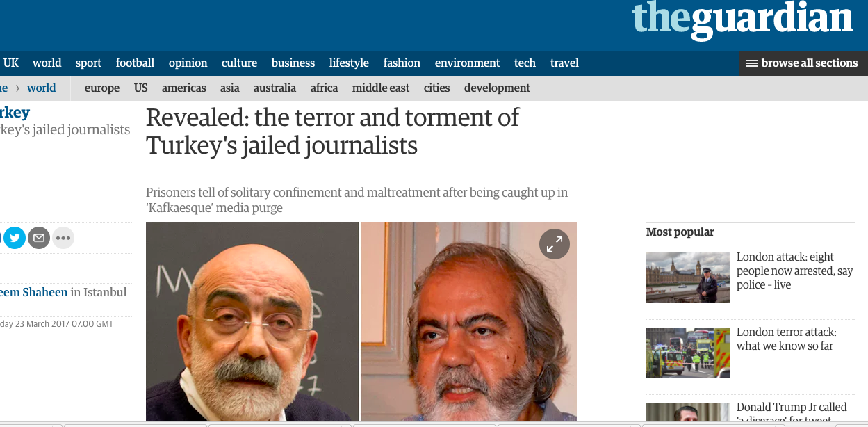Open author link Shaheen
Image resolution: width=868 pixels, height=427 pixels.
tap(34, 292)
